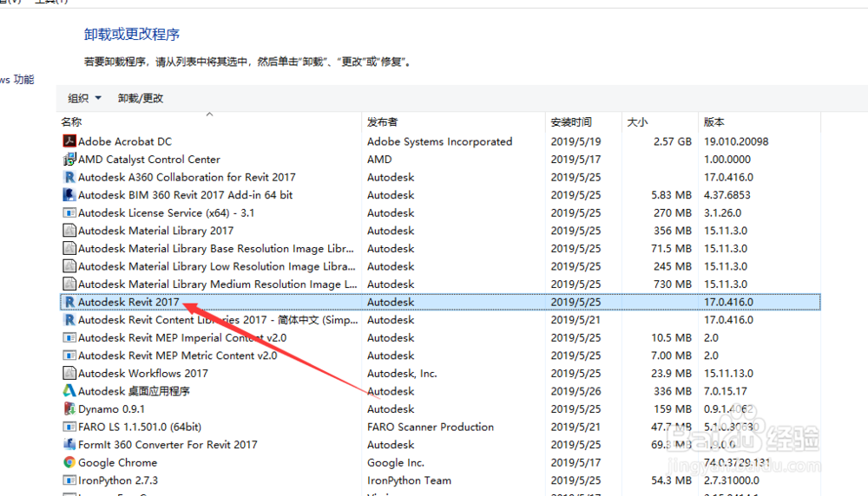The image size is (868, 496).
Task: Click the Autodesk A360 Collaboration Revit icon
Action: point(69,177)
